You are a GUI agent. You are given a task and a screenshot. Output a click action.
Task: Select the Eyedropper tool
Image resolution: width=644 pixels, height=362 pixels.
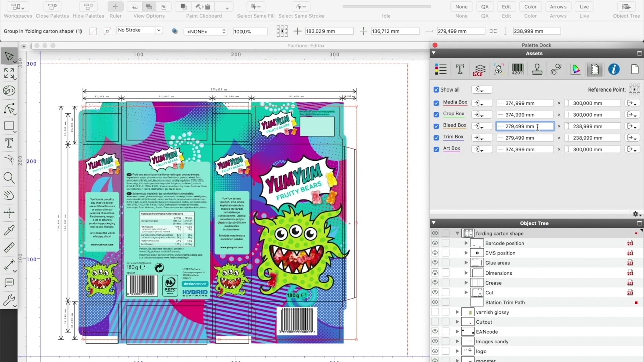point(9,231)
